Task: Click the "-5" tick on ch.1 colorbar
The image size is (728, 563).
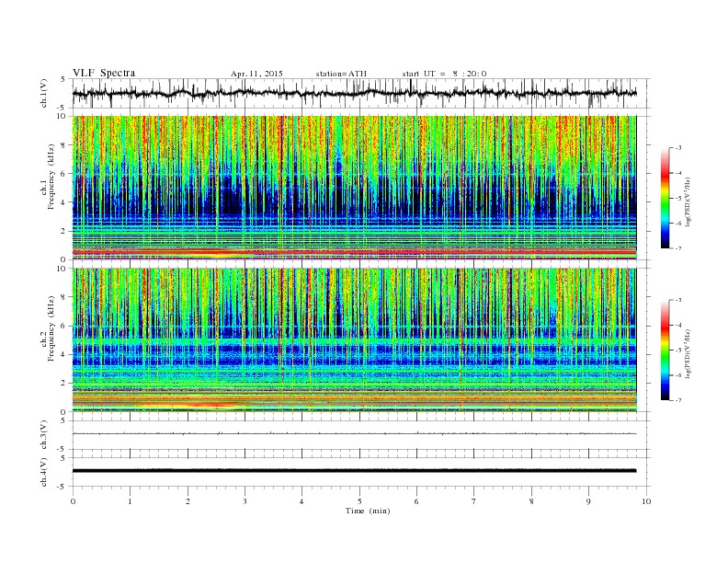Action: pyautogui.click(x=678, y=198)
